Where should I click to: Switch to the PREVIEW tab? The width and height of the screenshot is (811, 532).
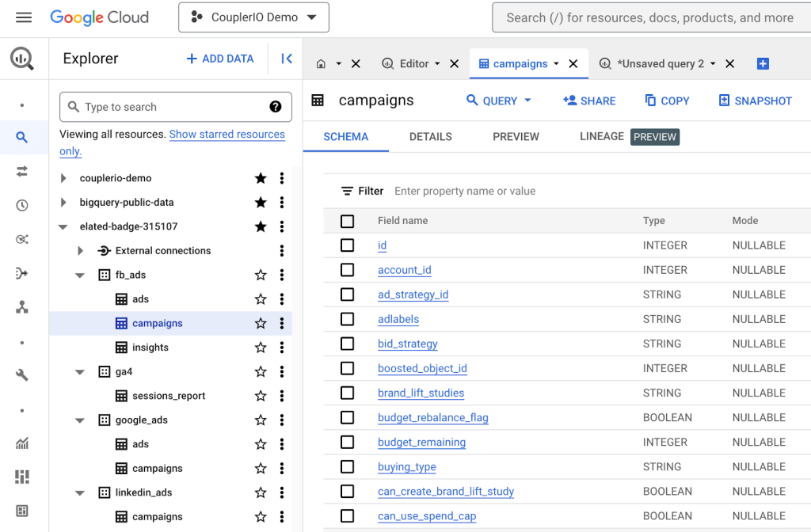point(516,137)
